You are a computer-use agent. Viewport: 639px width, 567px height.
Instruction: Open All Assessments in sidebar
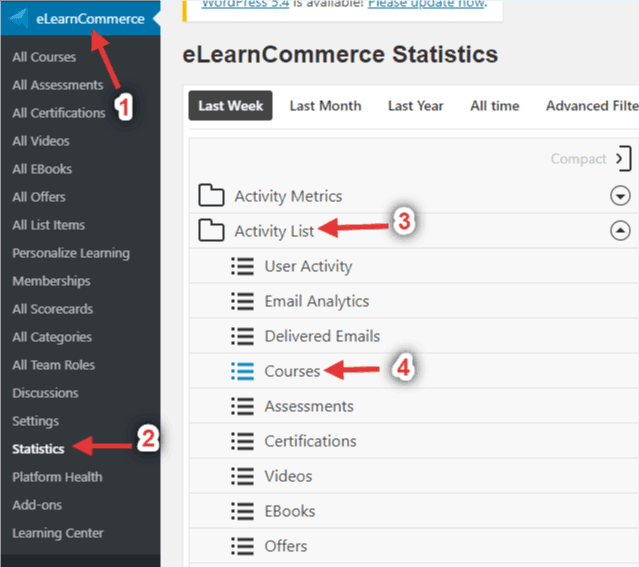58,85
